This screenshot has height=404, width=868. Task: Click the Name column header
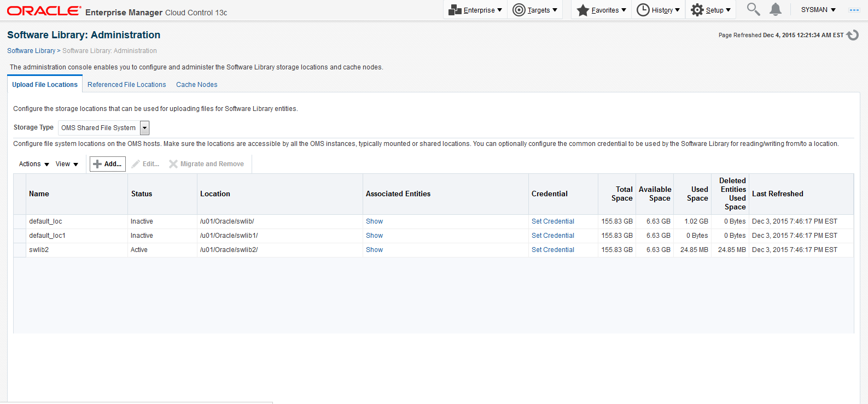(x=39, y=194)
